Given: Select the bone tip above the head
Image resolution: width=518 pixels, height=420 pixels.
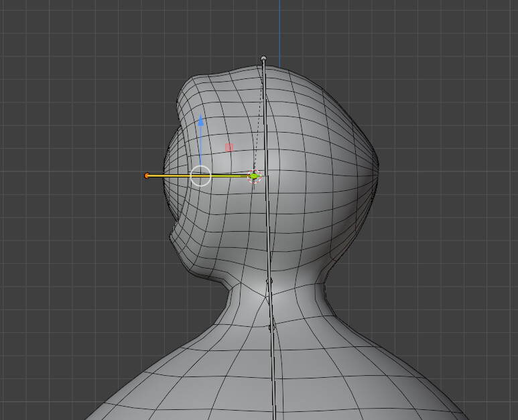Looking at the screenshot, I should point(263,59).
